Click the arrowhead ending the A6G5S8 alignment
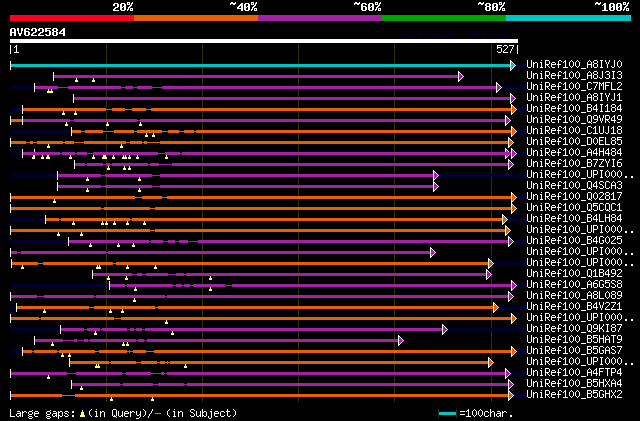 click(x=514, y=285)
